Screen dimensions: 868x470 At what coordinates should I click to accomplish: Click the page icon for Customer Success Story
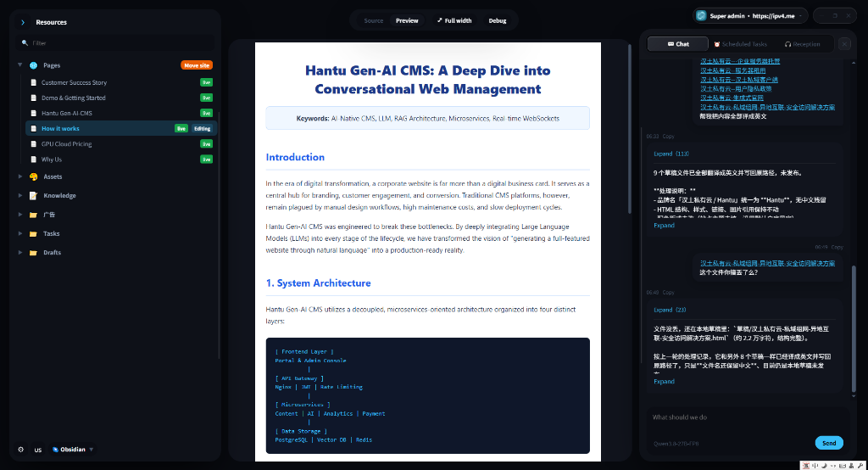pyautogui.click(x=34, y=82)
